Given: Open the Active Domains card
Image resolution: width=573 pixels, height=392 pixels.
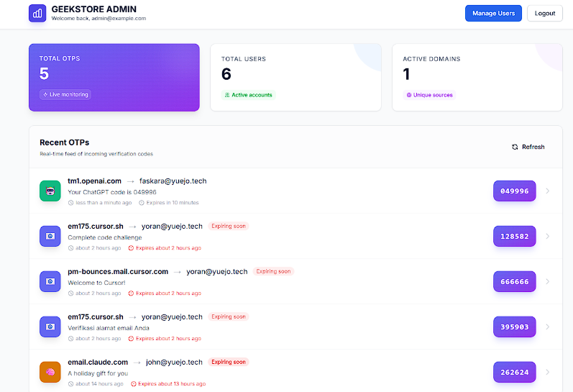Looking at the screenshot, I should 477,78.
